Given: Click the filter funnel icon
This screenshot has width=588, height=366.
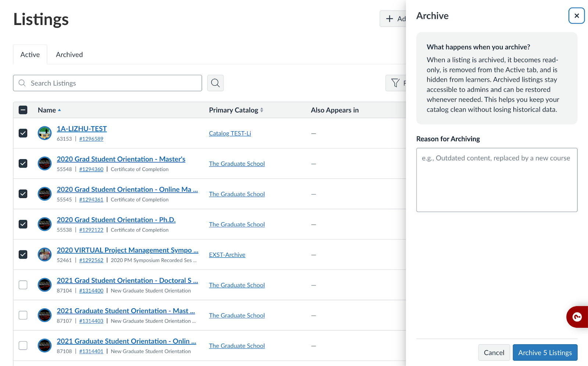Looking at the screenshot, I should click(x=395, y=83).
